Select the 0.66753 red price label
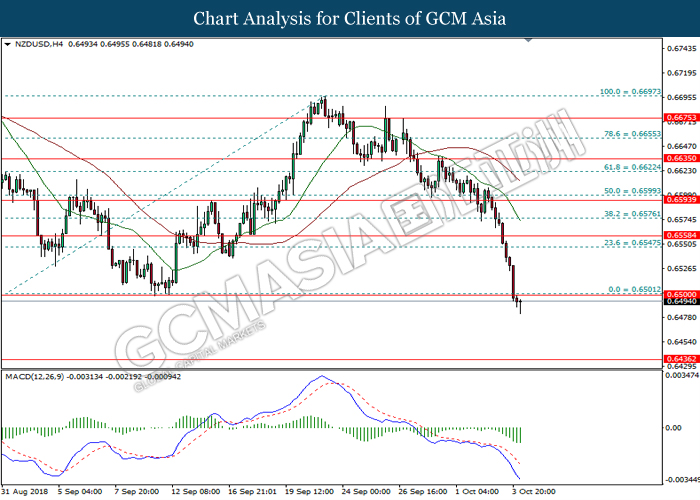 click(681, 118)
